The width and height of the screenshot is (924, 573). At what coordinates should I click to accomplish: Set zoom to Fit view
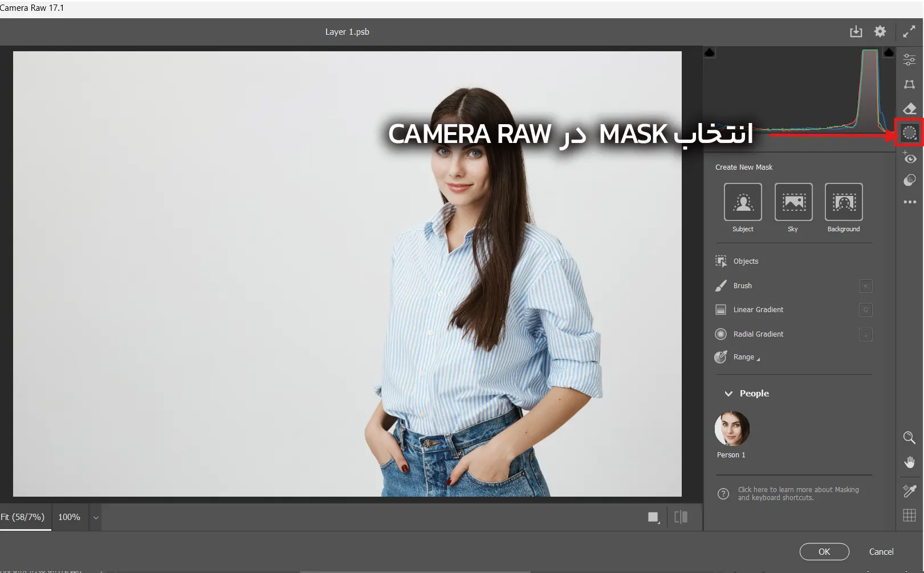(x=23, y=517)
